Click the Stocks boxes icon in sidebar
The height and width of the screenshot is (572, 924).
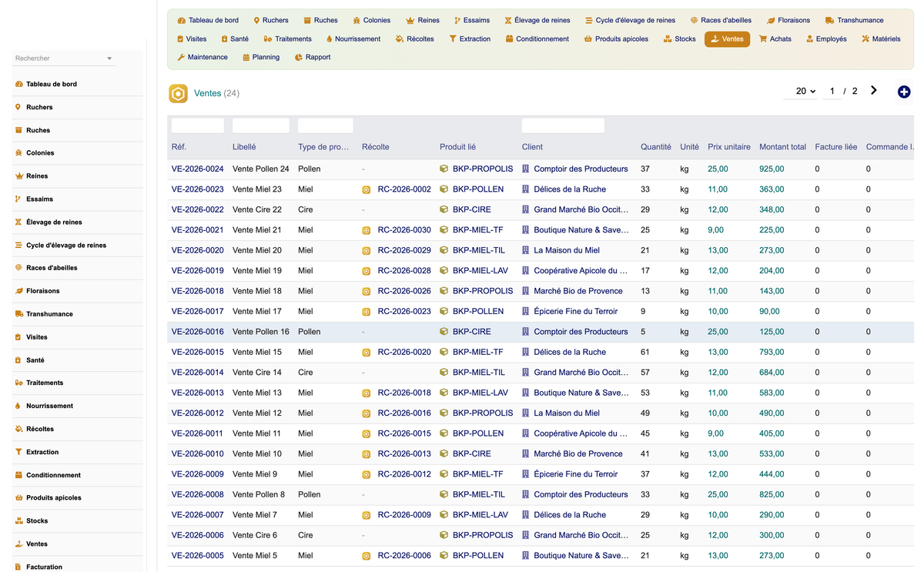click(x=18, y=521)
